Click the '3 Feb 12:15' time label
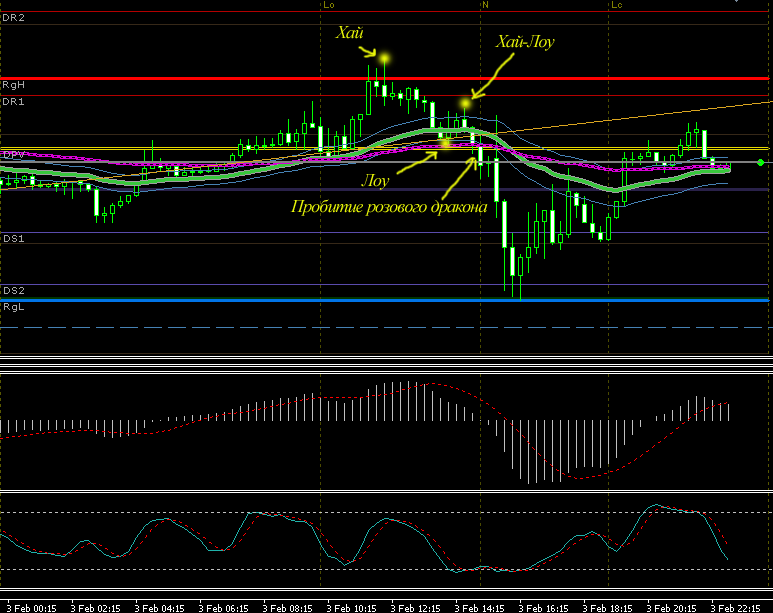 click(416, 608)
